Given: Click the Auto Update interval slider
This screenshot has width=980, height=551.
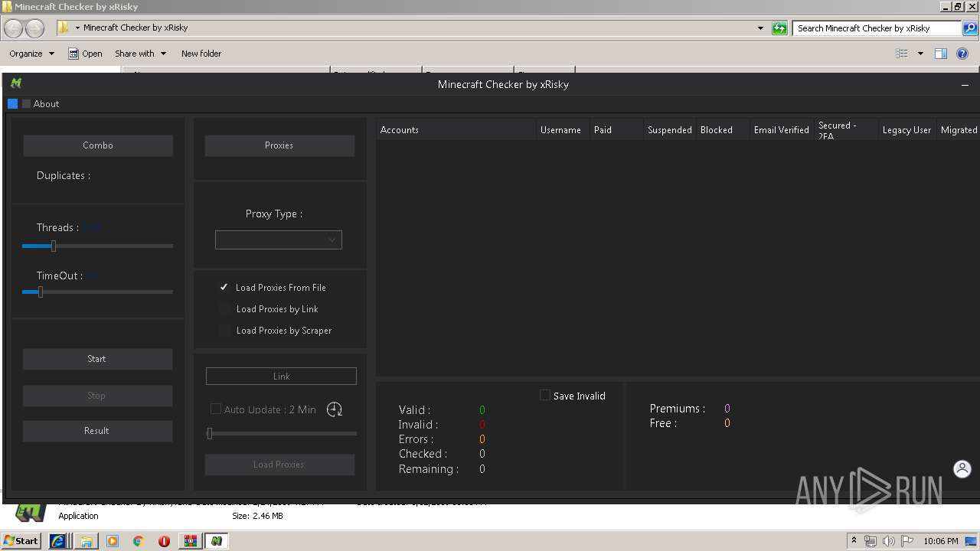Looking at the screenshot, I should [281, 434].
